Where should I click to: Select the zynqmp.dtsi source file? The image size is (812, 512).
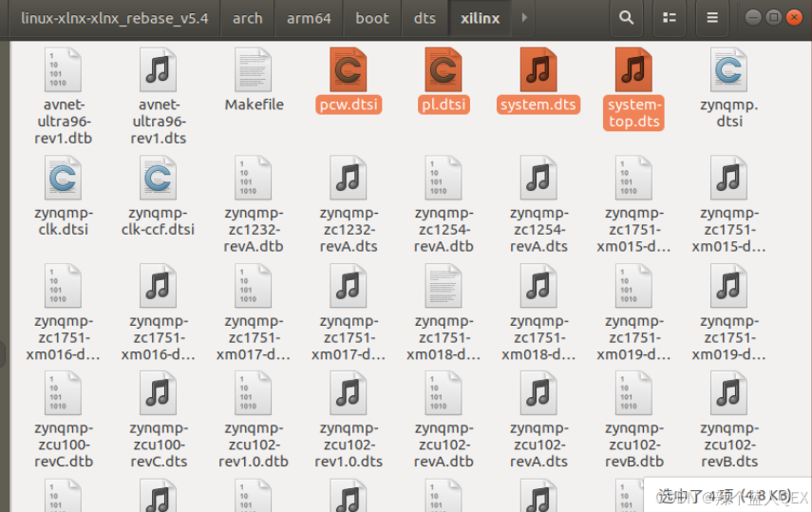point(729,88)
